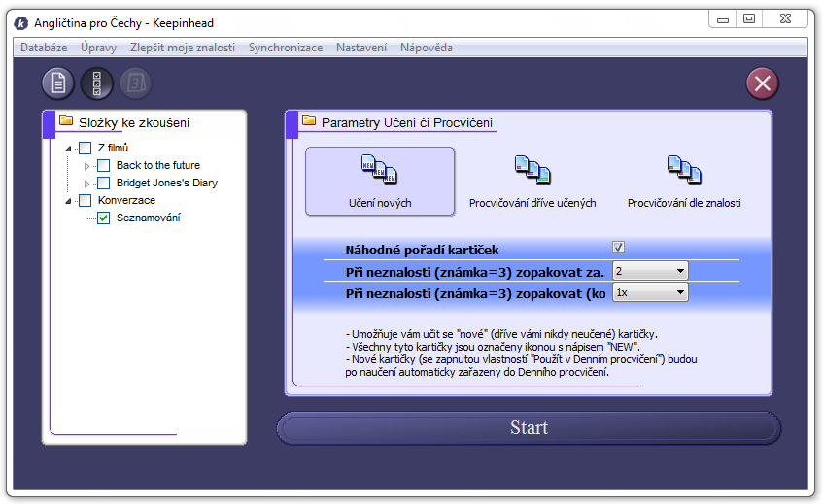The image size is (823, 504).
Task: Click the Procvičování dříve učených label
Action: [532, 203]
